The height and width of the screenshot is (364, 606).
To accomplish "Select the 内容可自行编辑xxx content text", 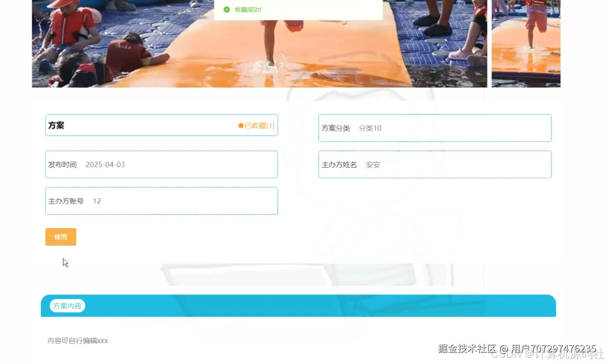I will [78, 341].
